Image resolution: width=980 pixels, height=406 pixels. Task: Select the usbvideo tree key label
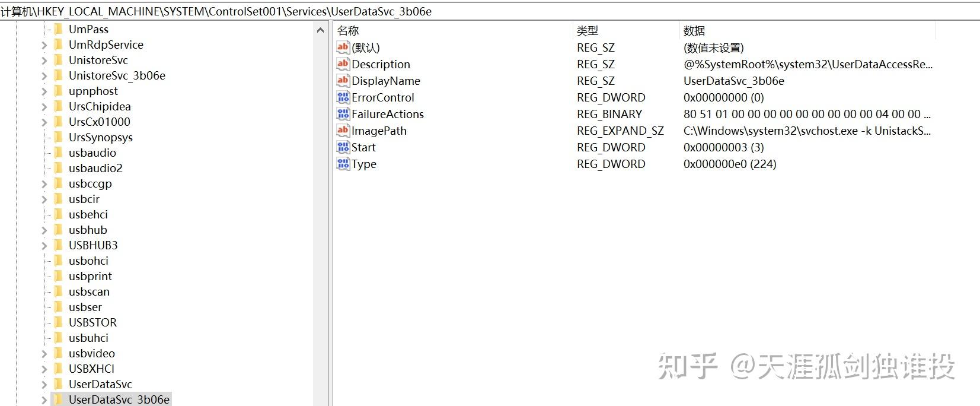pyautogui.click(x=92, y=353)
